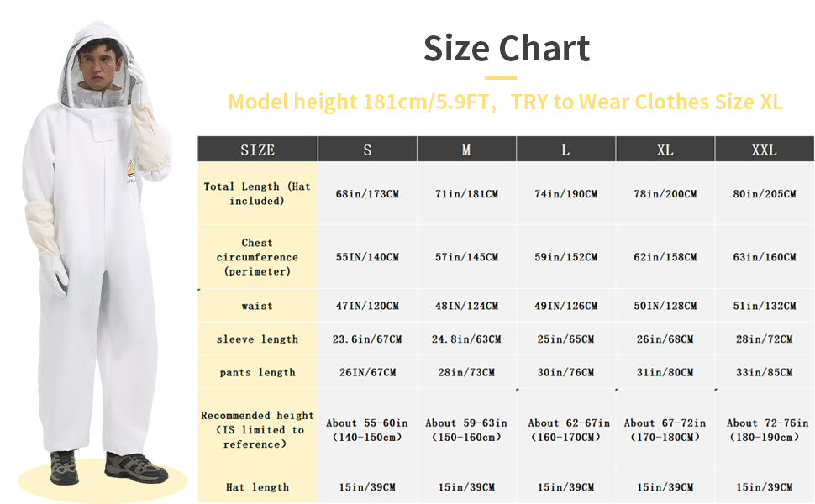The height and width of the screenshot is (504, 815).
Task: Select the M size column header
Action: (466, 150)
